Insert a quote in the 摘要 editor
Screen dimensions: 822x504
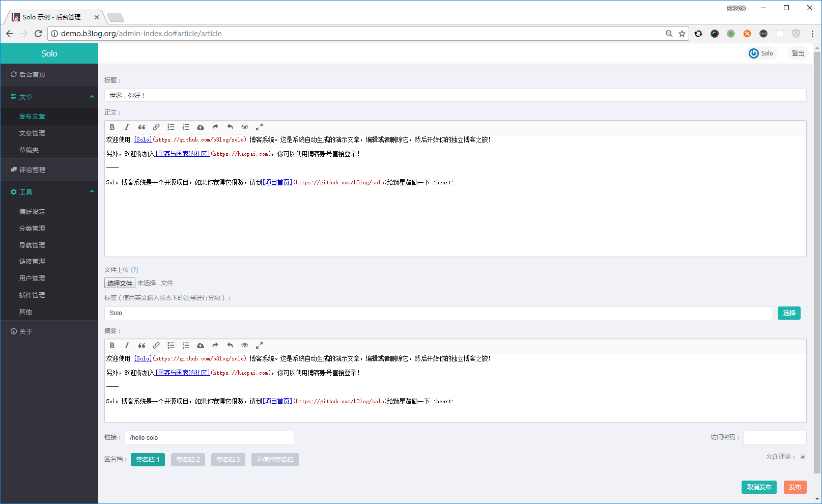point(141,346)
